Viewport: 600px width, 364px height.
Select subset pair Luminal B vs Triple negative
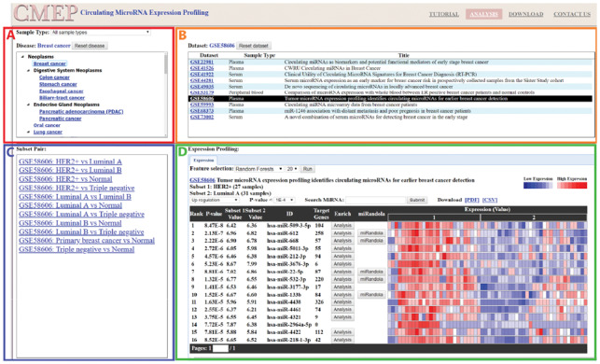point(81,232)
